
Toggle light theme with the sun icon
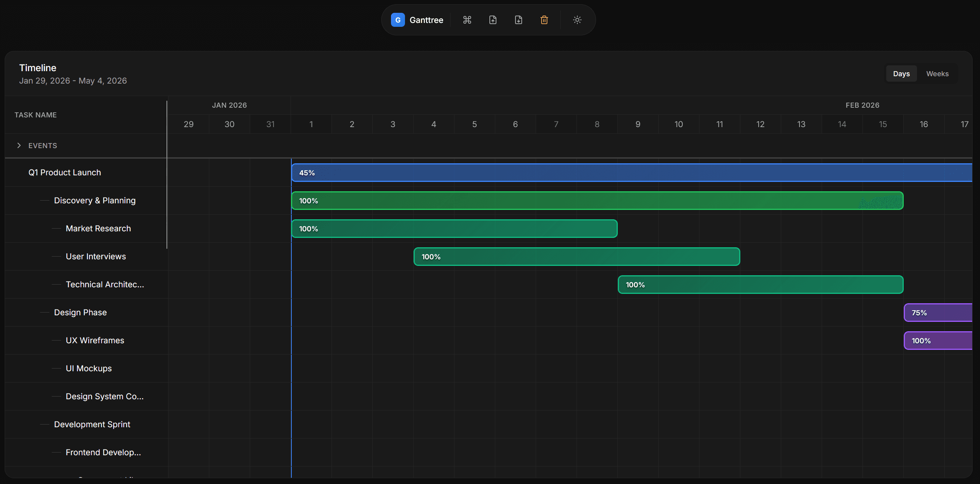pos(577,19)
